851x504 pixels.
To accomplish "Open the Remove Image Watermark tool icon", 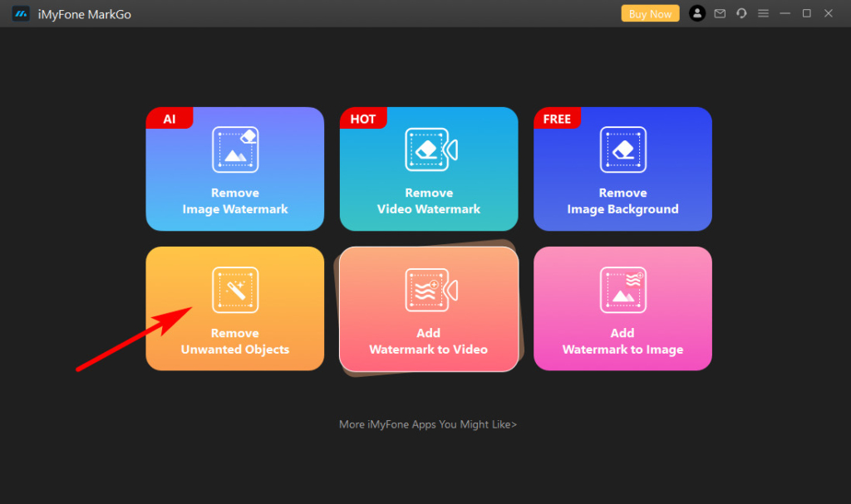I will coord(235,150).
